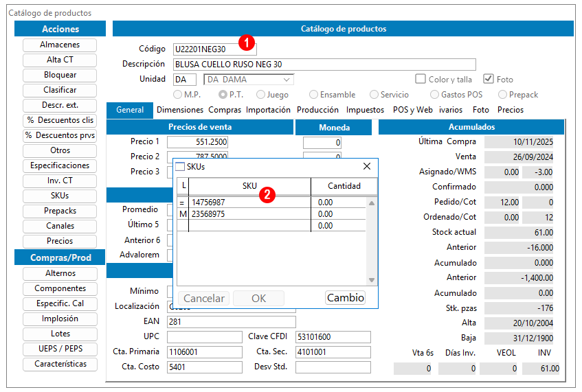This screenshot has height=392, width=582.
Task: Select the M.P. radio button
Action: 177,95
